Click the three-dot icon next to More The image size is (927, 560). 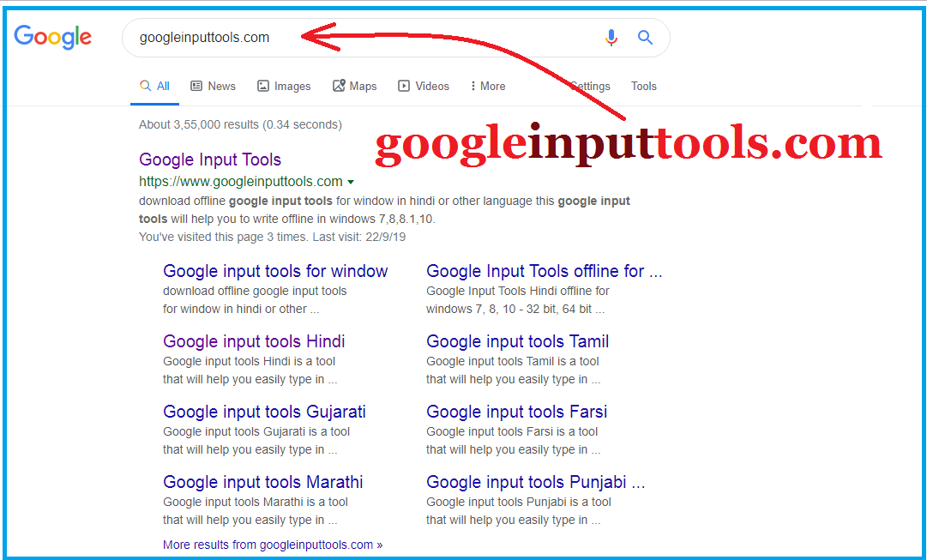pos(473,86)
